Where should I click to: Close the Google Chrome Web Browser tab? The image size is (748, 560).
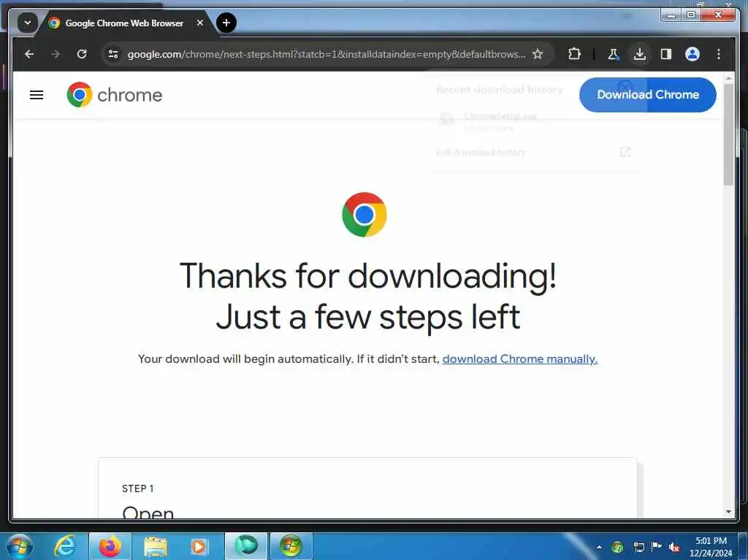pos(200,23)
